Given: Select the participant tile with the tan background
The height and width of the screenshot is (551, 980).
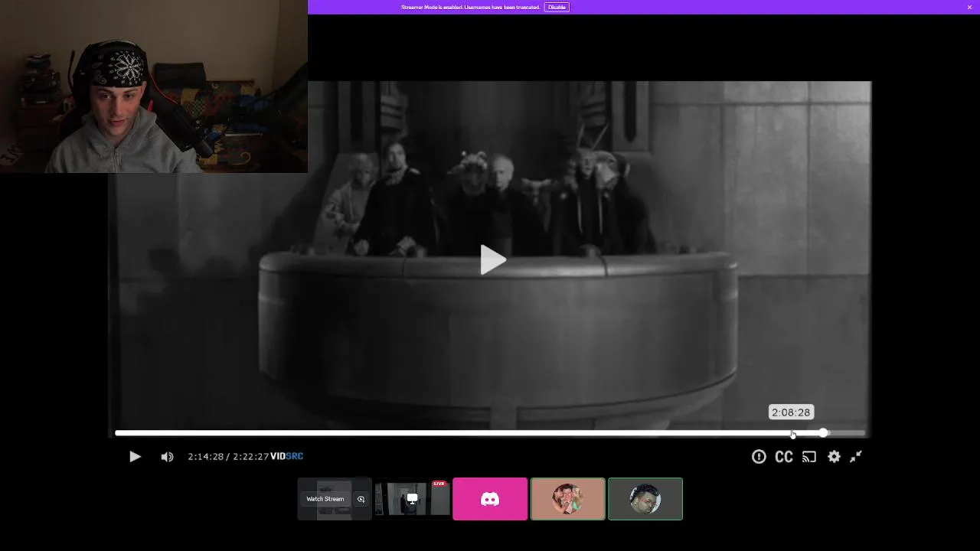Looking at the screenshot, I should [568, 499].
